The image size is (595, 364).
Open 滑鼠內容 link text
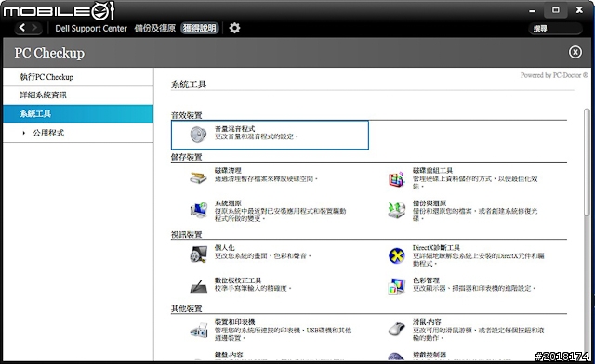click(427, 322)
